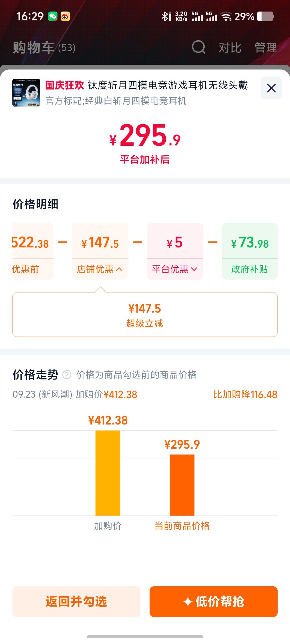
Task: Tap the orange 当前商品价格 bar
Action: [182, 485]
